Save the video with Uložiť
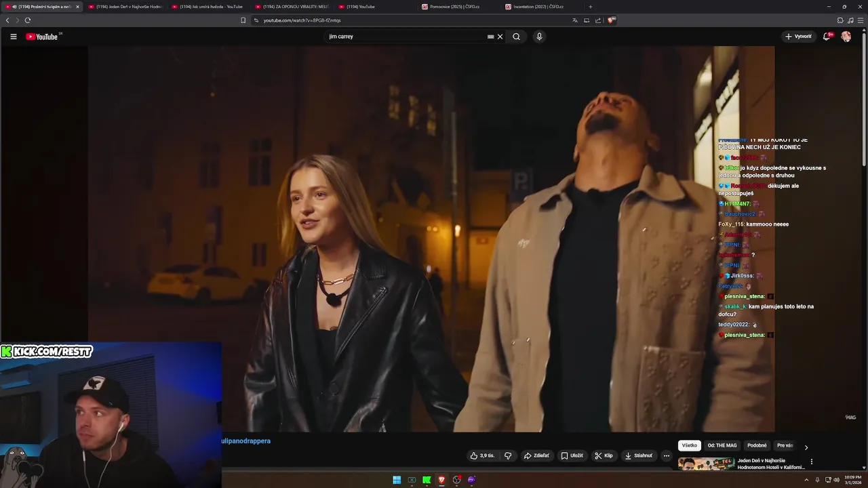Screen dimensions: 868x488 tap(572, 455)
